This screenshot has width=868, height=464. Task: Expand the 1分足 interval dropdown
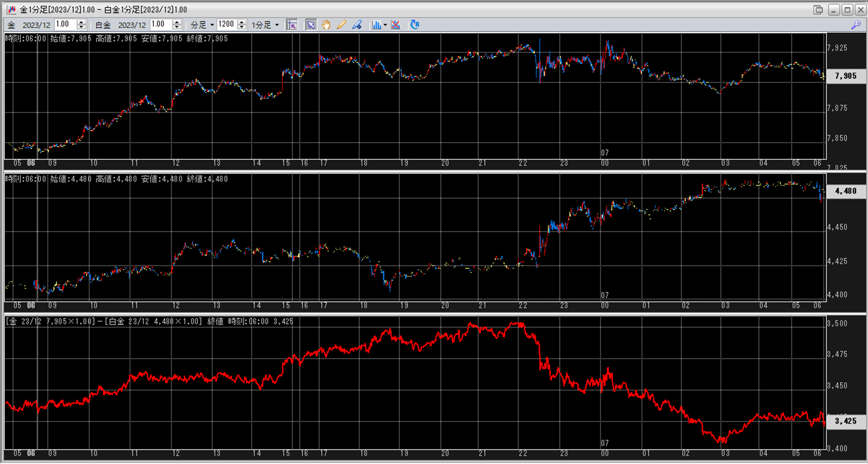tap(265, 25)
